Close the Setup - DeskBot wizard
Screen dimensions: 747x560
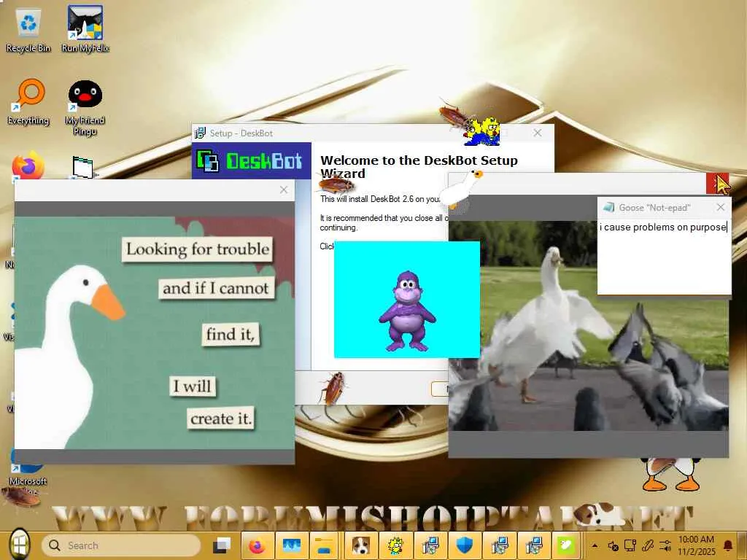click(538, 133)
